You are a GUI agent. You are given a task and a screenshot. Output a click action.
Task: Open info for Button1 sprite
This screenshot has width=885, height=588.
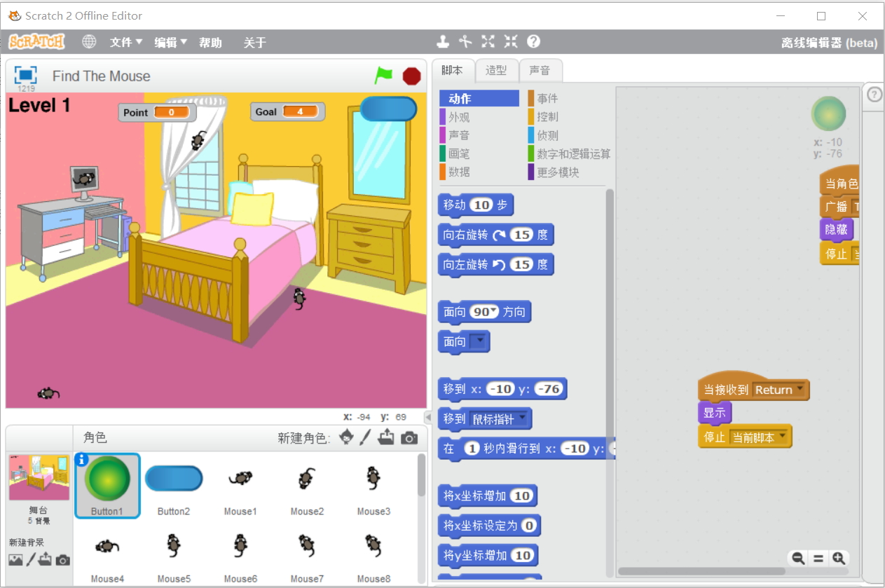coord(81,460)
